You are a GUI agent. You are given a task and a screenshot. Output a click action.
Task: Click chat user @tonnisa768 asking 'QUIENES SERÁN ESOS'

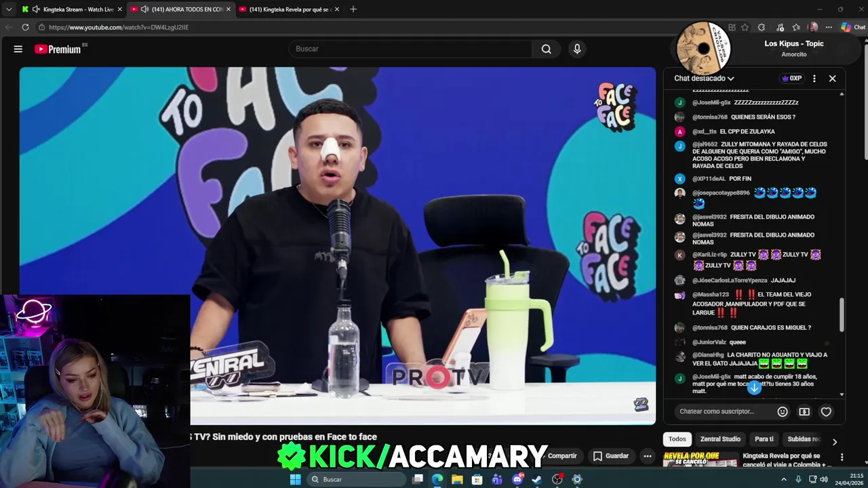tap(710, 117)
